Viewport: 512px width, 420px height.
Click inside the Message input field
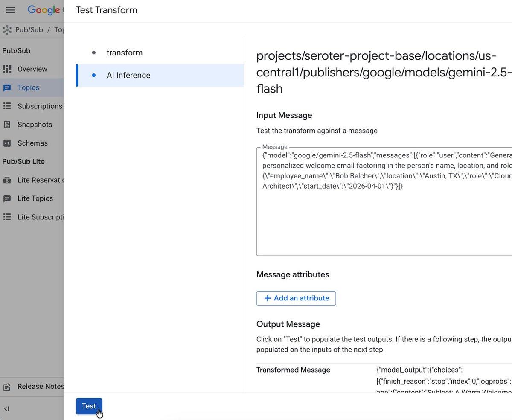[x=380, y=201]
